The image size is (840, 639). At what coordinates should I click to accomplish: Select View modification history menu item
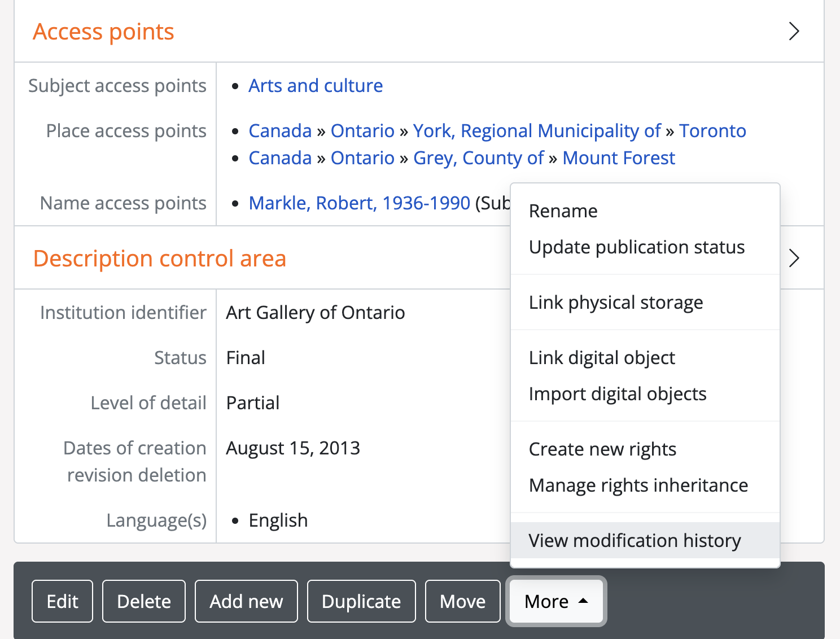click(635, 541)
